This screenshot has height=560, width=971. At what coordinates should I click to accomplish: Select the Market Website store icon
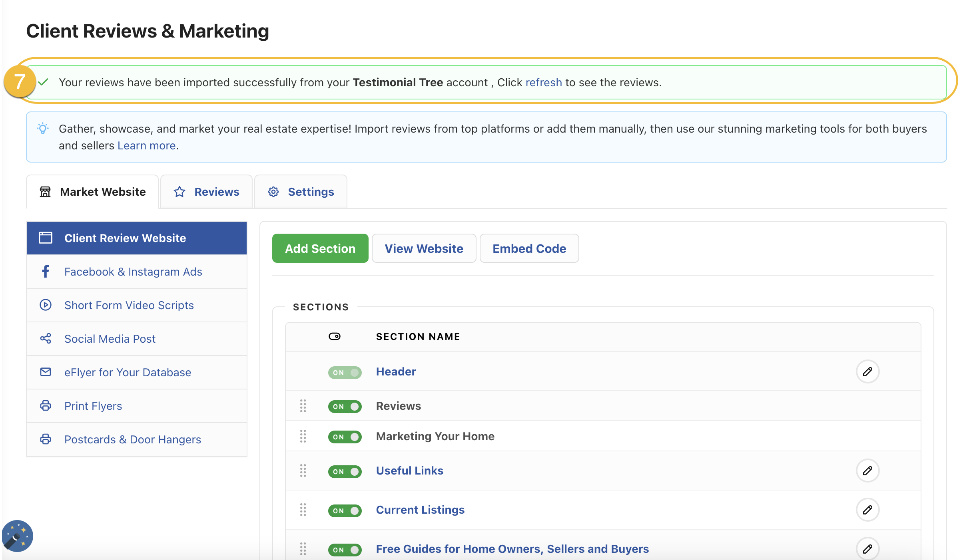point(45,191)
